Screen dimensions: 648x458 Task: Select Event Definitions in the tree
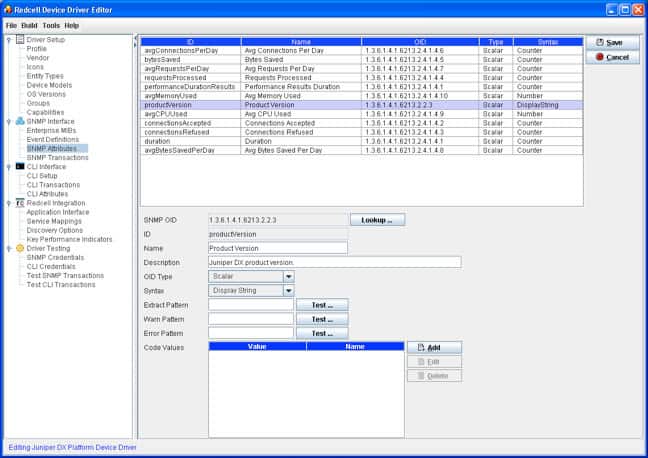(53, 140)
